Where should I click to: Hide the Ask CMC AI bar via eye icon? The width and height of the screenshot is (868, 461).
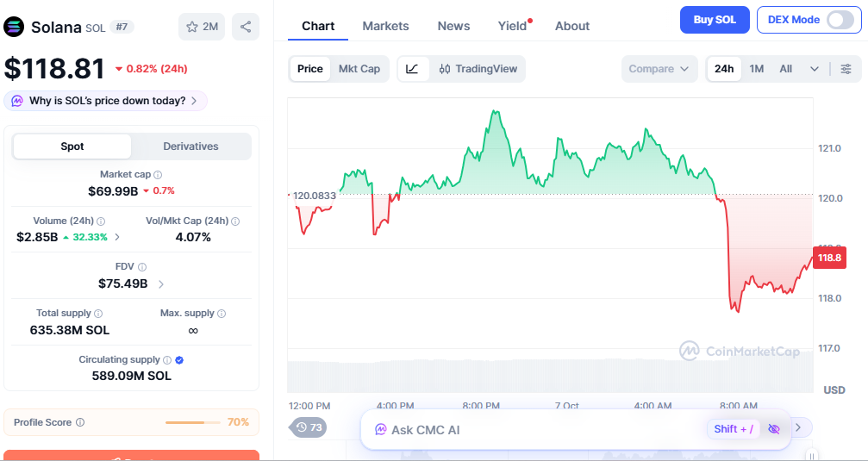pyautogui.click(x=774, y=429)
